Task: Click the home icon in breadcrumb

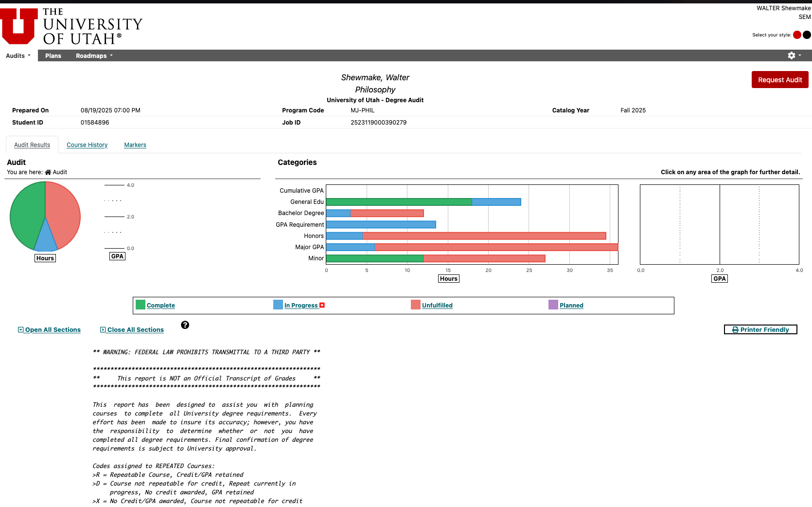Action: pyautogui.click(x=48, y=172)
